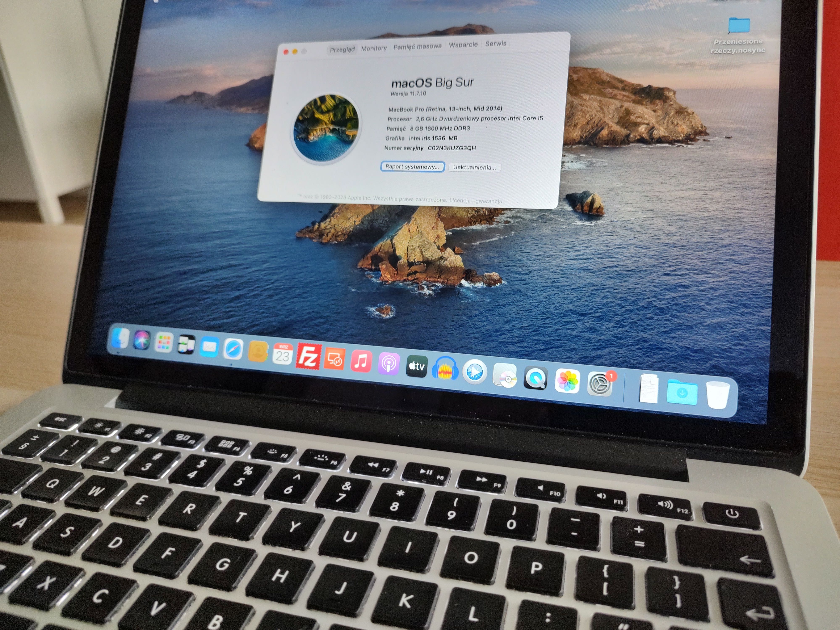840x630 pixels.
Task: Open the documents stack in Dock
Action: (x=649, y=389)
